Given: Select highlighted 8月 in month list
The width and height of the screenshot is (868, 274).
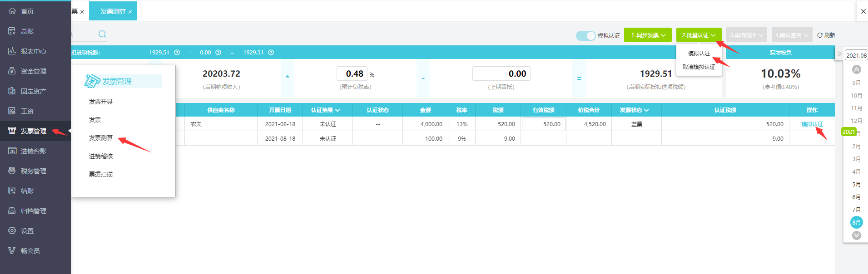Looking at the screenshot, I should tap(857, 222).
